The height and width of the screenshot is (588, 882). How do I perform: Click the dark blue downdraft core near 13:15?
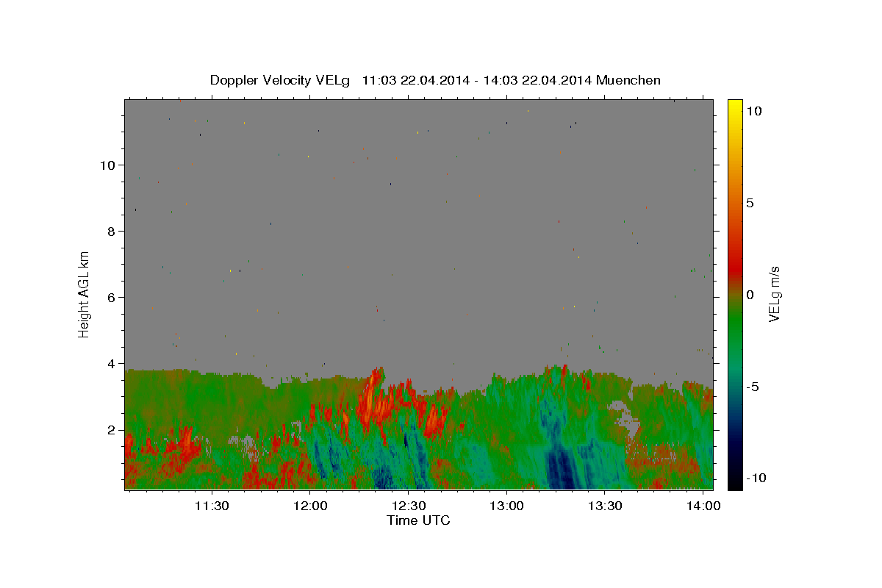point(562,470)
